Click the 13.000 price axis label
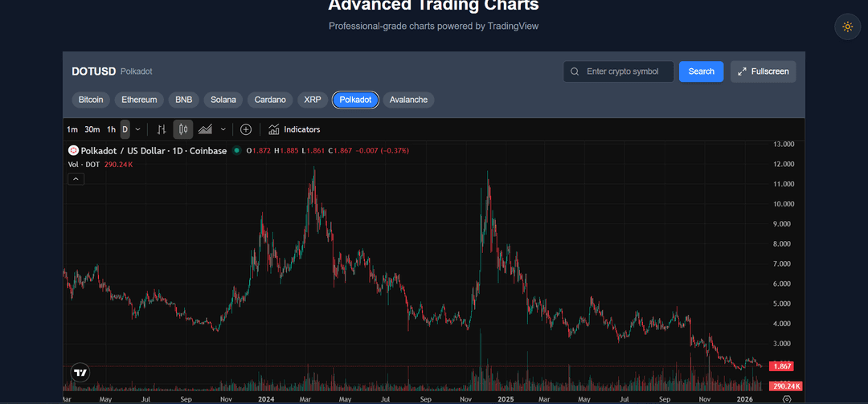The height and width of the screenshot is (404, 868). pos(782,144)
